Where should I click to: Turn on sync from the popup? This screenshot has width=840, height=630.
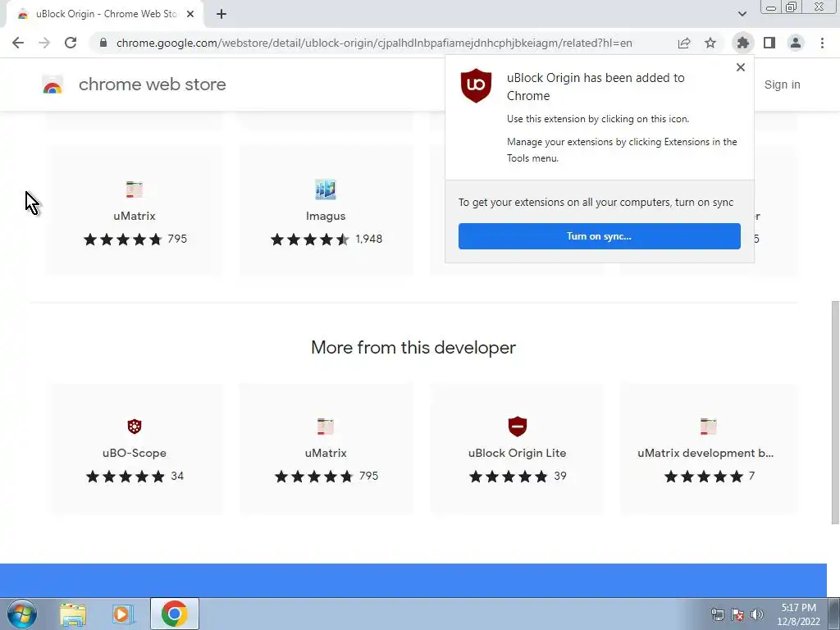tap(600, 236)
